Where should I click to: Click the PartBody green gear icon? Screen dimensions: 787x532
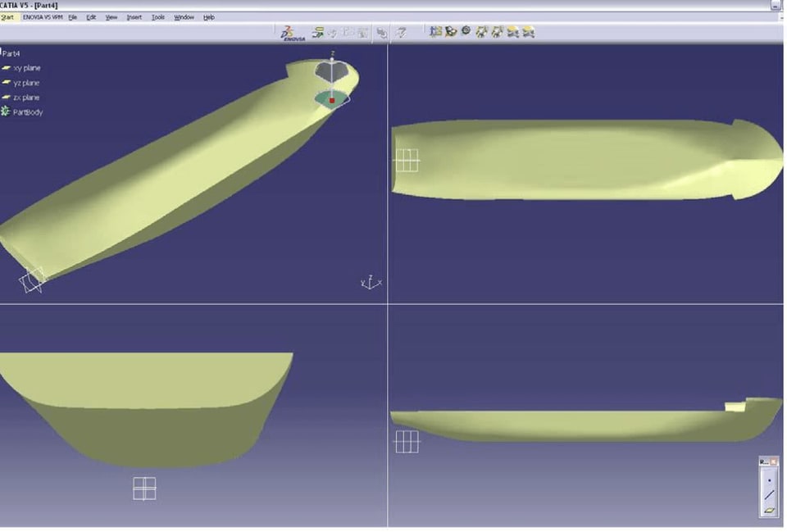point(6,111)
